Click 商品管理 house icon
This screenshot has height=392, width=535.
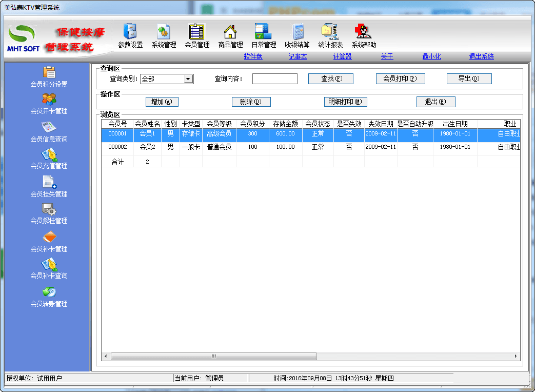pos(230,32)
